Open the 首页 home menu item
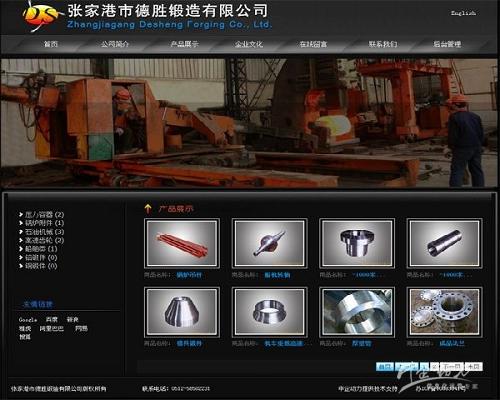500x400 pixels. (x=51, y=44)
